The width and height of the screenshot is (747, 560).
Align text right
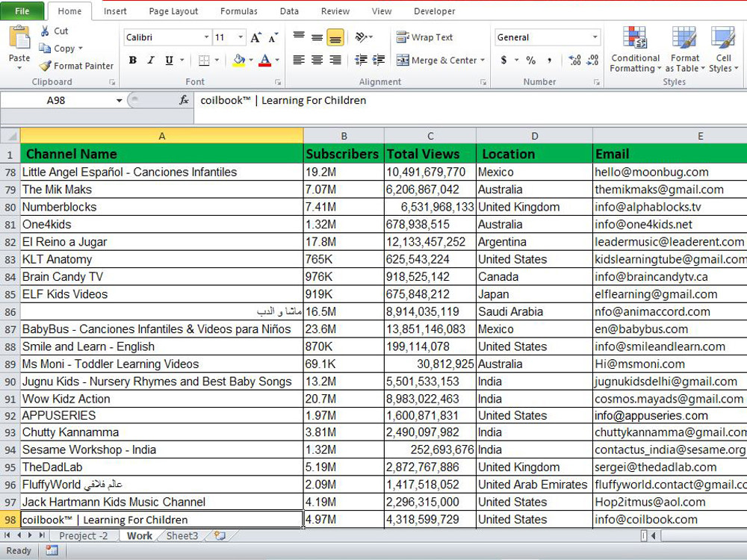click(x=335, y=60)
